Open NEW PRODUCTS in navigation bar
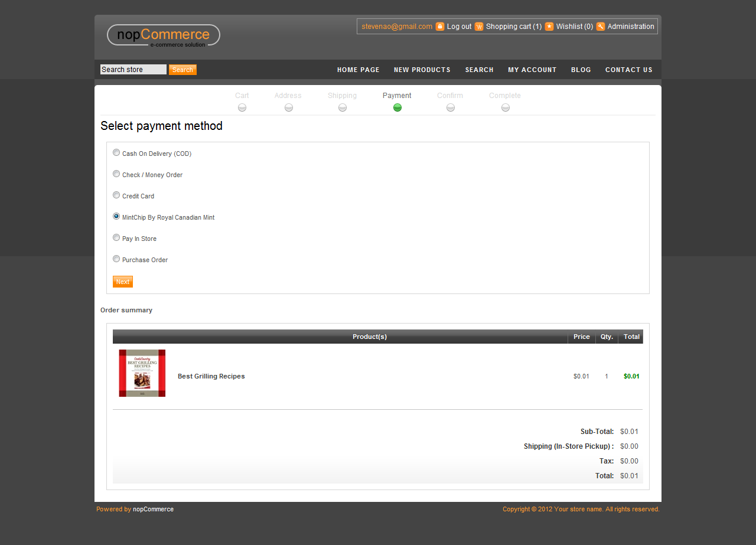The image size is (756, 545). [x=422, y=70]
